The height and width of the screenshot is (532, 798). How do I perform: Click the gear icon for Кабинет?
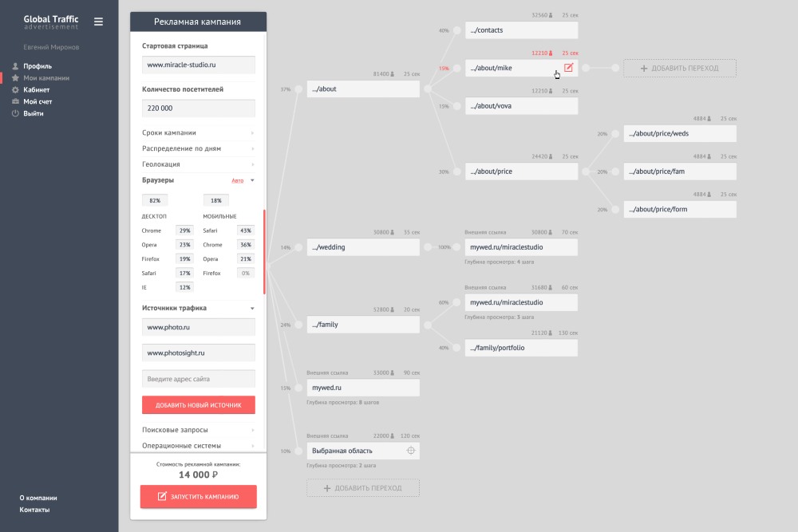pos(15,90)
